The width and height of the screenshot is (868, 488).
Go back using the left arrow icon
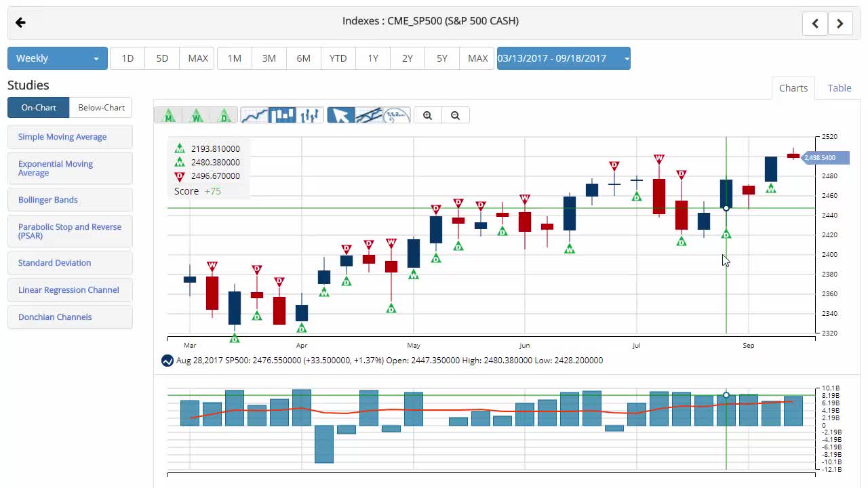click(20, 23)
